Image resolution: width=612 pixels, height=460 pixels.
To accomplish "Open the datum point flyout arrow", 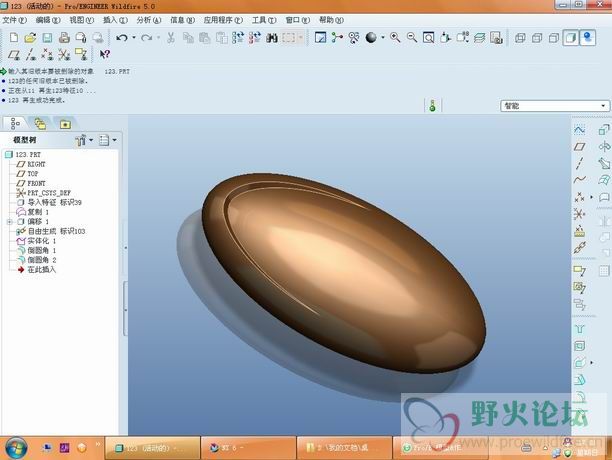I will [591, 197].
